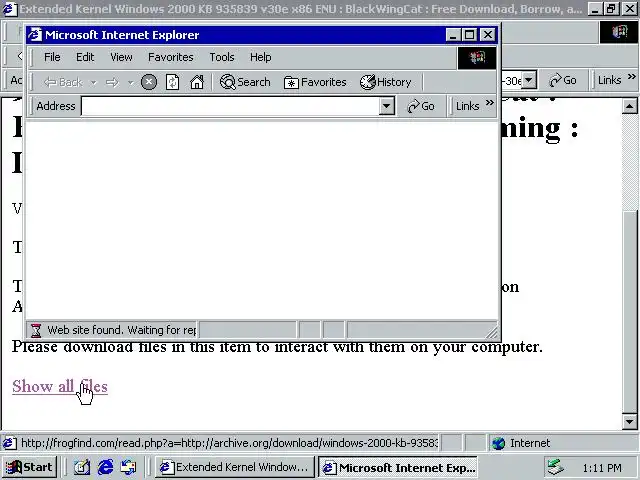
Task: Minimize the Microsoft Internet Explorer front window
Action: coord(452,35)
